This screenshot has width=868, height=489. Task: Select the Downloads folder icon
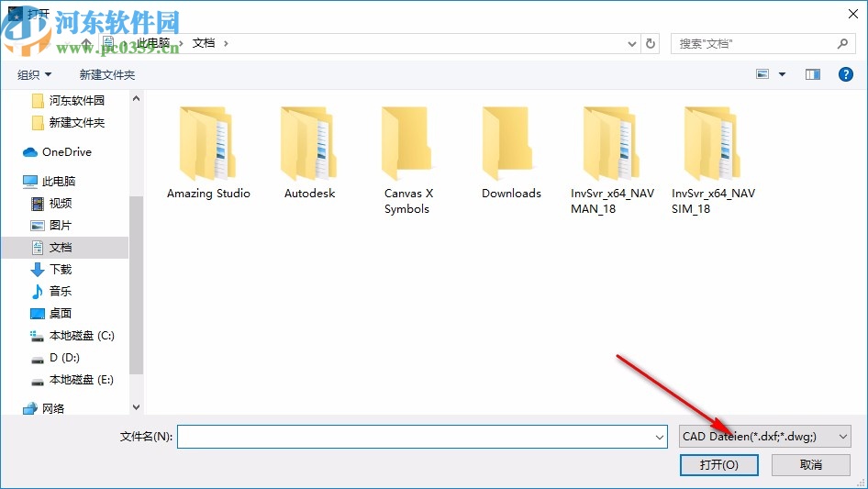(x=508, y=143)
